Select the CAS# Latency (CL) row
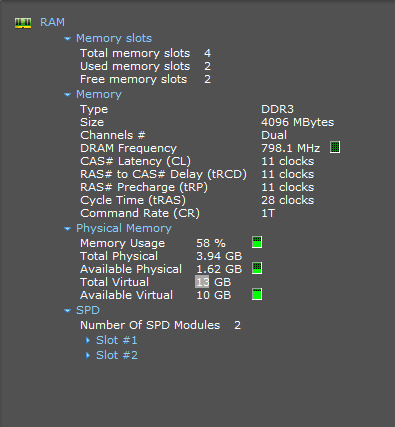 click(x=197, y=161)
